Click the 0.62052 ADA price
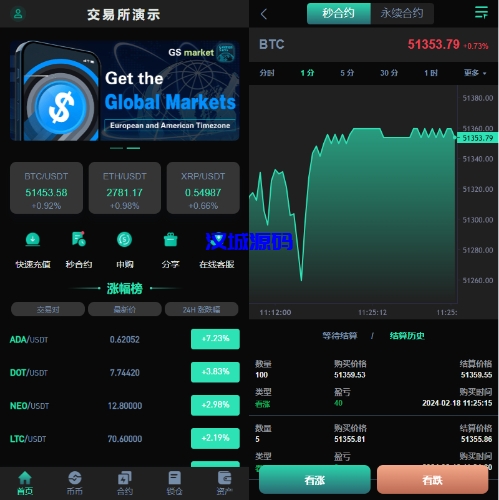The height and width of the screenshot is (500, 499). (125, 339)
